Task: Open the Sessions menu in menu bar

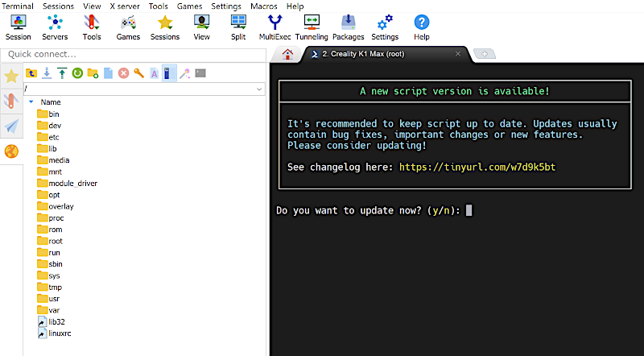Action: pos(58,6)
